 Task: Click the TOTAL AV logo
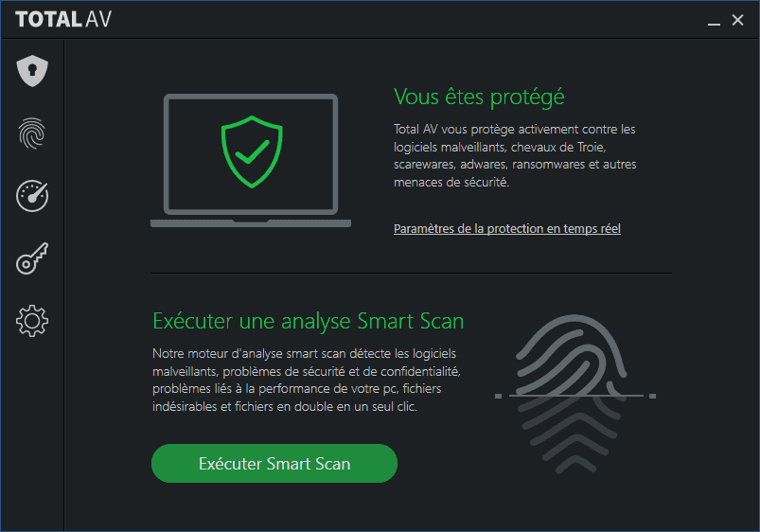tap(63, 19)
